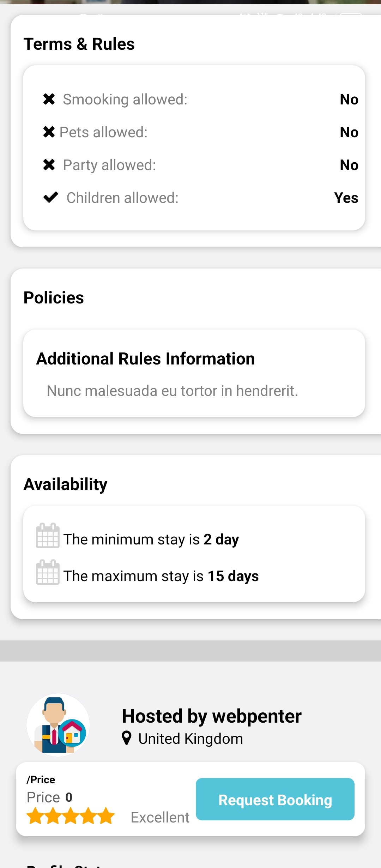Click the Excellent rating label
The image size is (381, 868).
point(160,817)
